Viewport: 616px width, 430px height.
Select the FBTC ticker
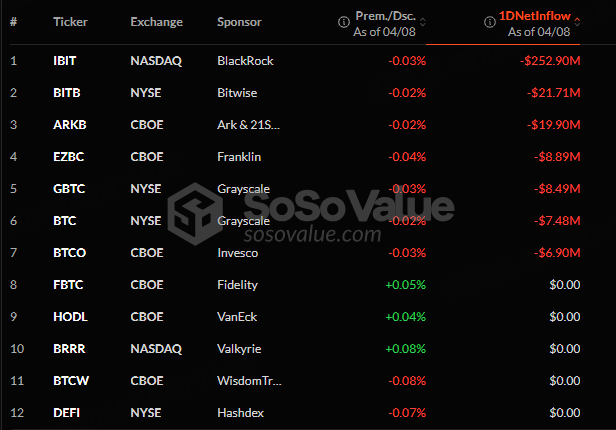point(68,285)
